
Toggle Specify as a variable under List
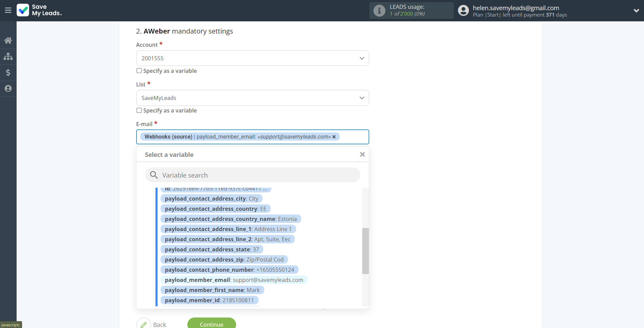[x=139, y=110]
